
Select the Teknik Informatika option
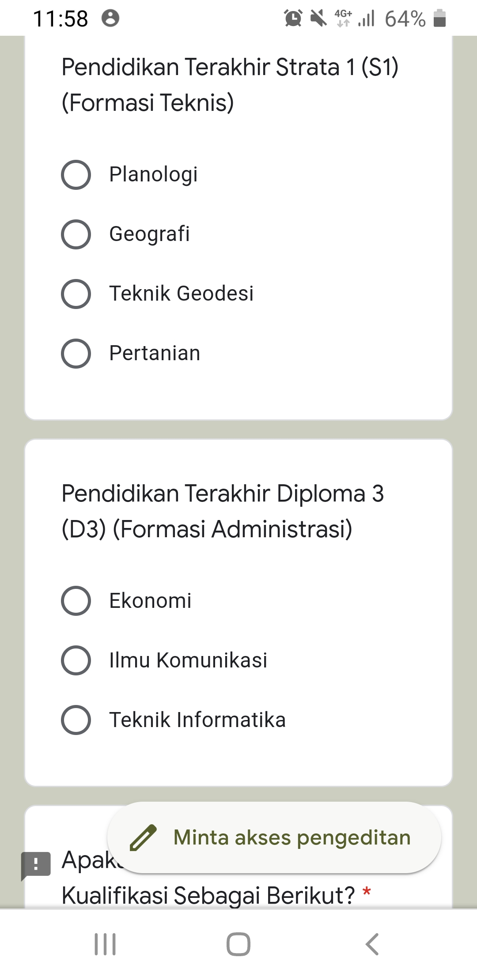point(76,720)
